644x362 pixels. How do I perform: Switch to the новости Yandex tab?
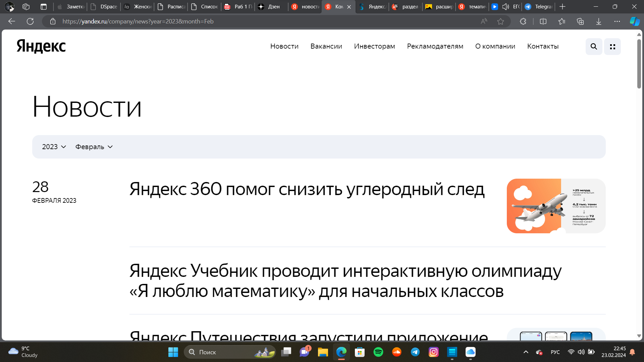[305, 7]
